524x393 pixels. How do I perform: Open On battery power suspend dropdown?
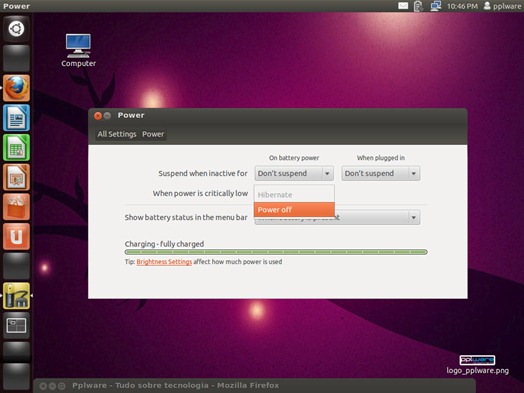point(294,173)
